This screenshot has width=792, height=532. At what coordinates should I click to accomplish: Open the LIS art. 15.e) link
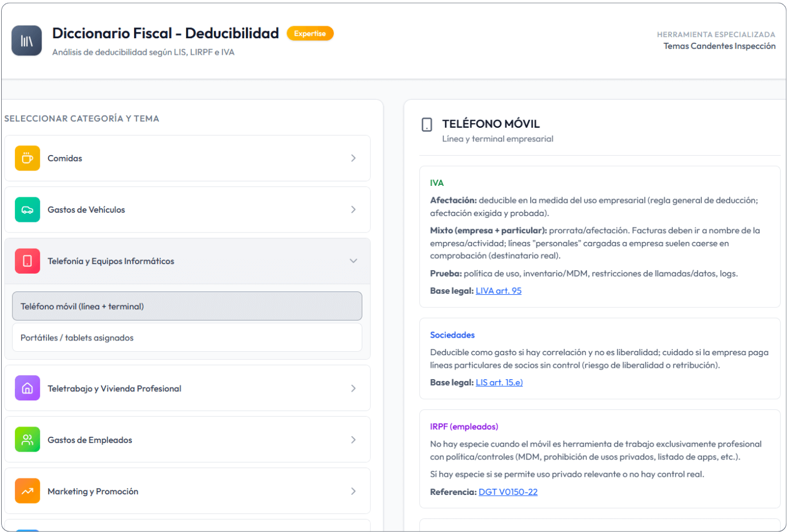point(499,383)
